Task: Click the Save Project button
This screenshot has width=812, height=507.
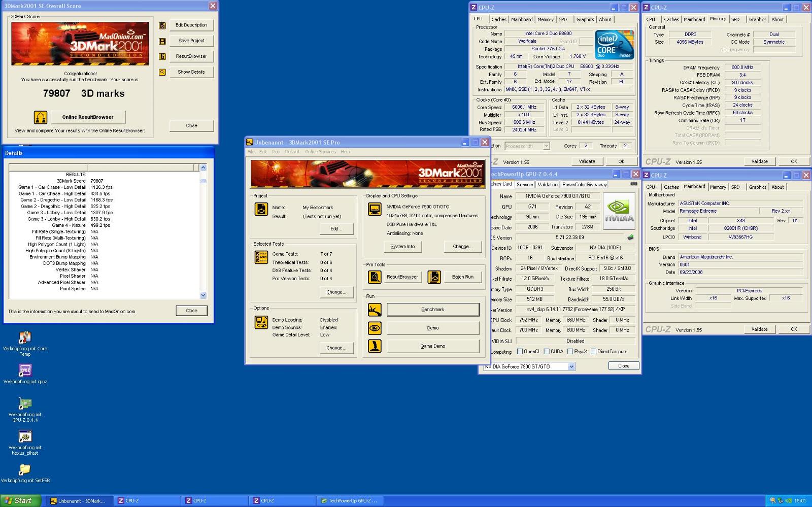Action: (191, 41)
